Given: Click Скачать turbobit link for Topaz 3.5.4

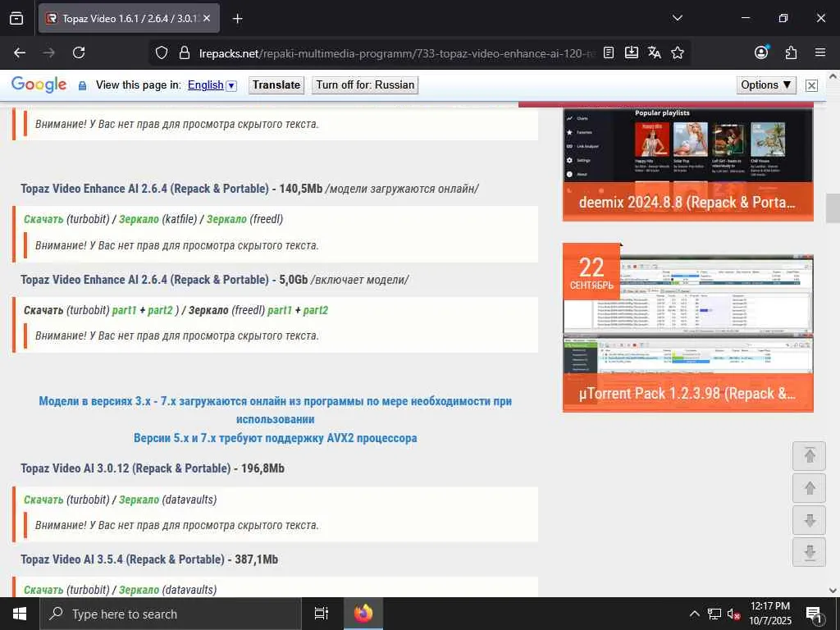Looking at the screenshot, I should [43, 590].
